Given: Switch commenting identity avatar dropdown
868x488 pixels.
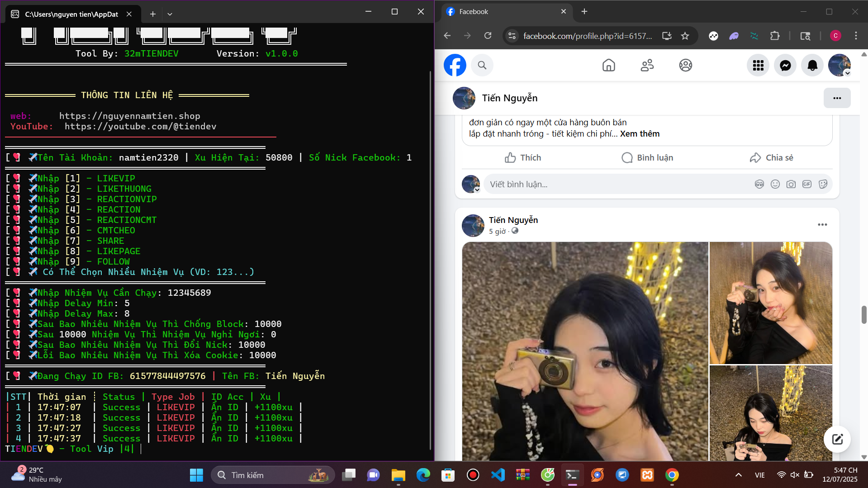Looking at the screenshot, I should click(471, 184).
